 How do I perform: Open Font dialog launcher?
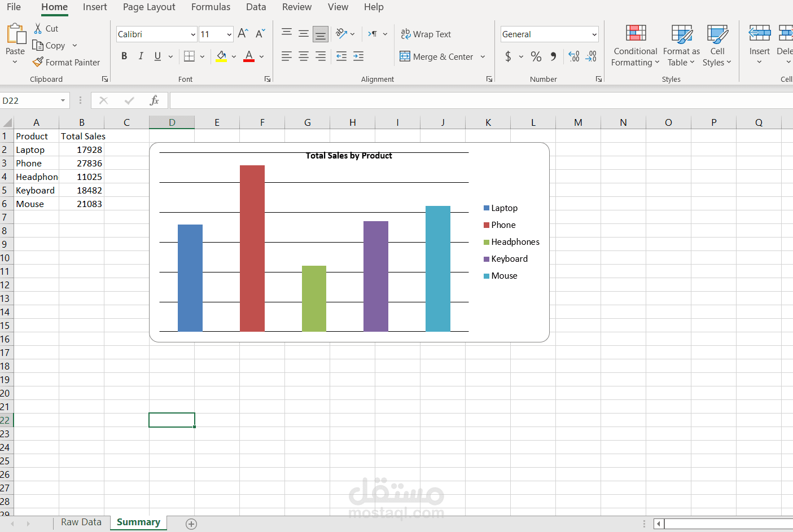pos(268,79)
